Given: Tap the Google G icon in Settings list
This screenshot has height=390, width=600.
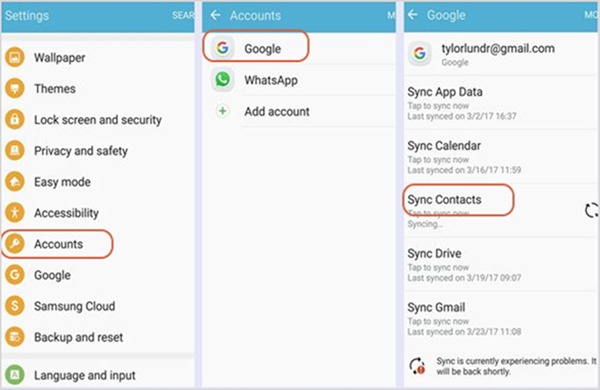Looking at the screenshot, I should coord(15,274).
